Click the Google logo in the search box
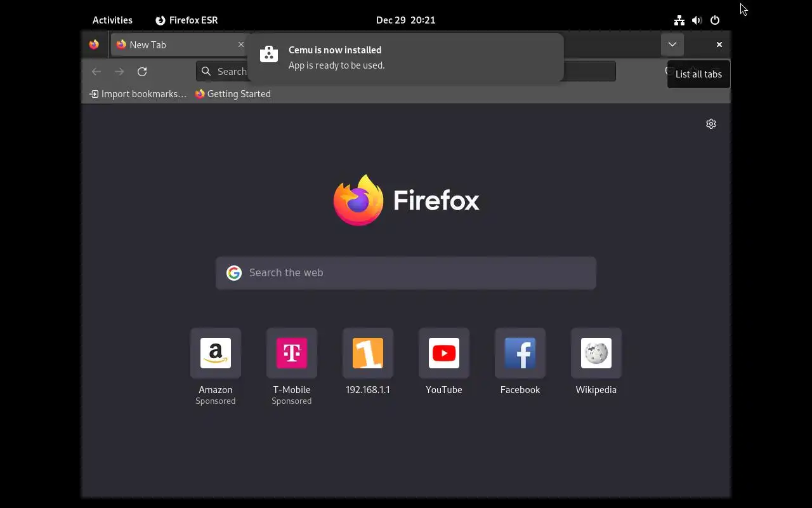The height and width of the screenshot is (508, 812). pos(234,273)
